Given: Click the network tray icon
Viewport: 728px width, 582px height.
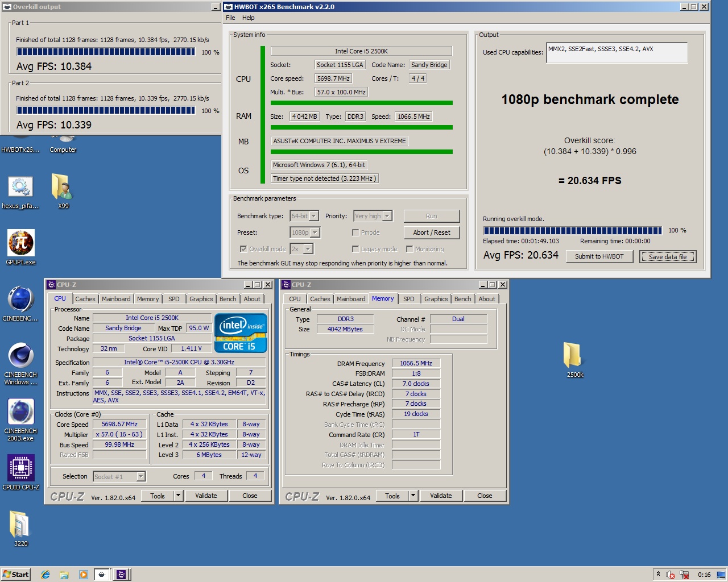Looking at the screenshot, I should point(684,575).
